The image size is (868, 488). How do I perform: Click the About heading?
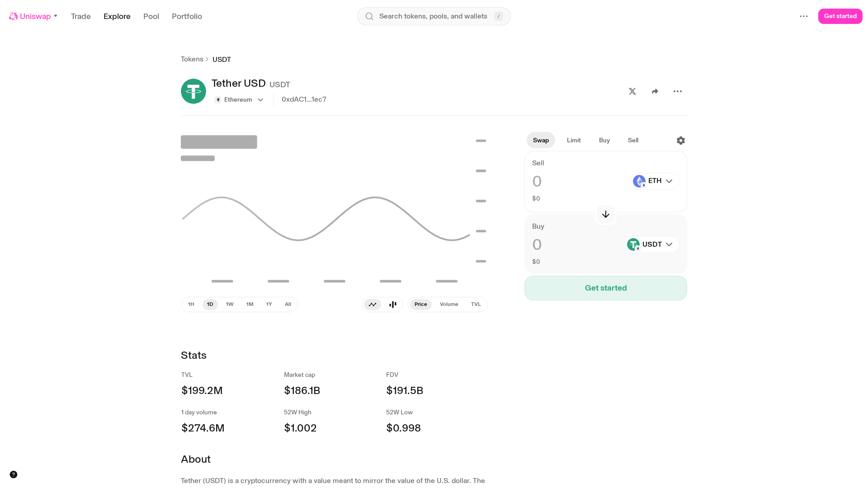(196, 459)
